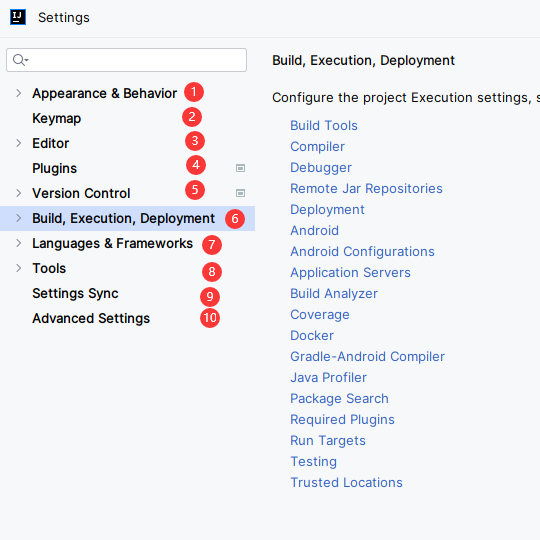
Task: Expand the Appearance & Behavior node
Action: pos(19,93)
